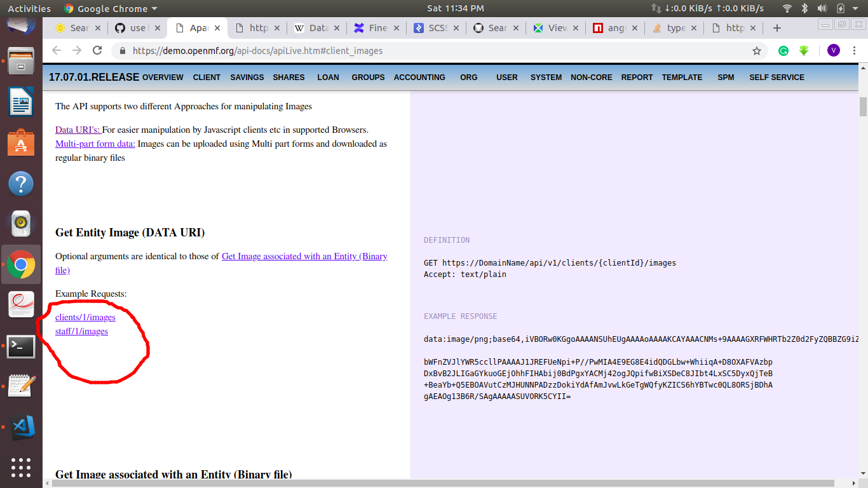Image resolution: width=868 pixels, height=488 pixels.
Task: Select the SELF SERVICE navigation item
Action: tap(776, 78)
